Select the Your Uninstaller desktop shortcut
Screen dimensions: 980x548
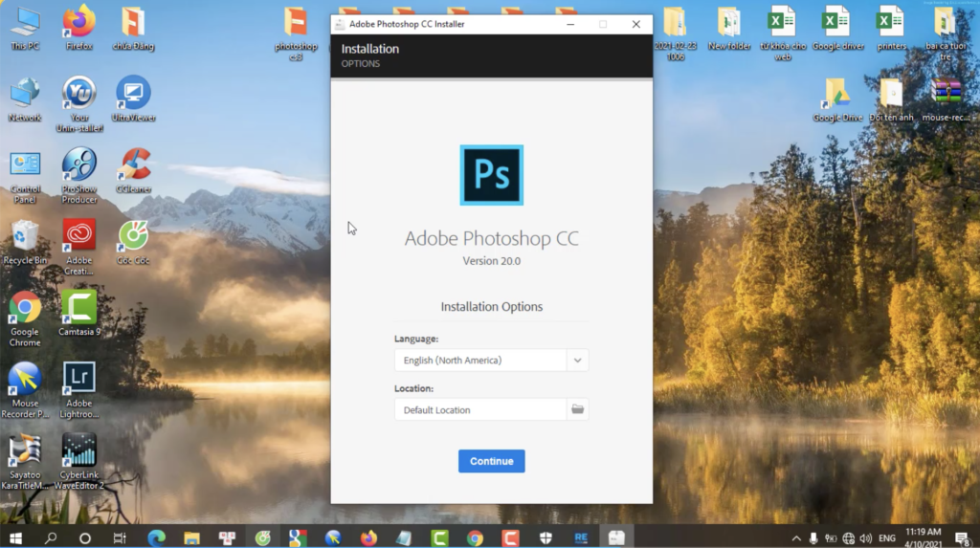[x=79, y=105]
